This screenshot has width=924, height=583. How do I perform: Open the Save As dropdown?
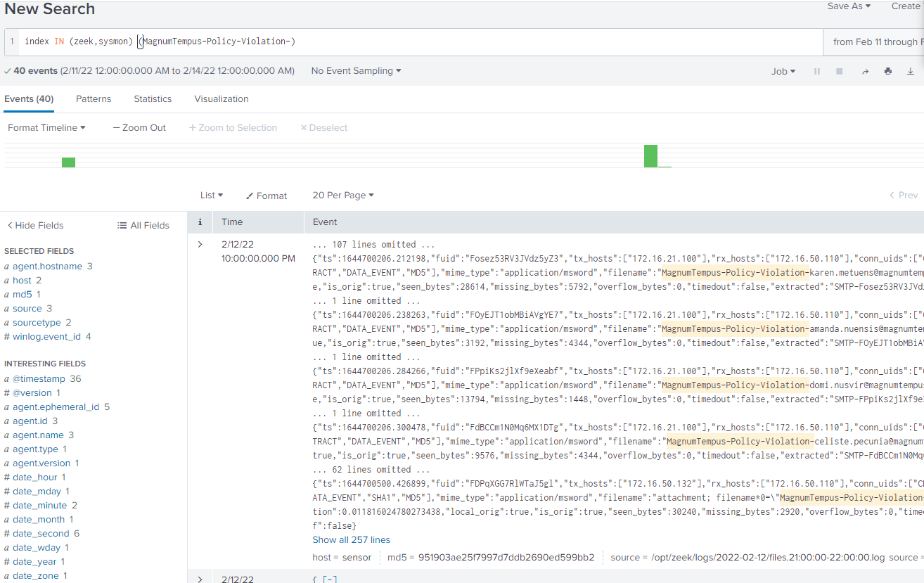[x=849, y=6]
